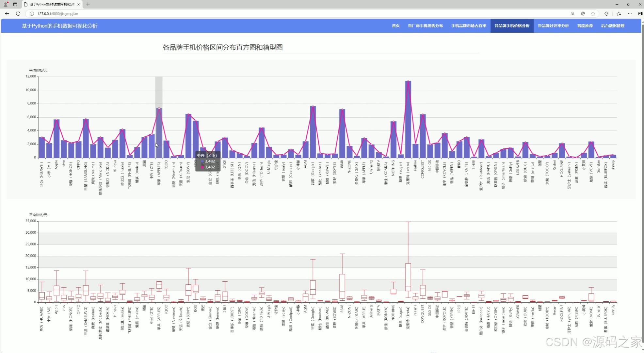This screenshot has width=644, height=353.
Task: Open tab actions menu icon
Action: (x=15, y=4)
